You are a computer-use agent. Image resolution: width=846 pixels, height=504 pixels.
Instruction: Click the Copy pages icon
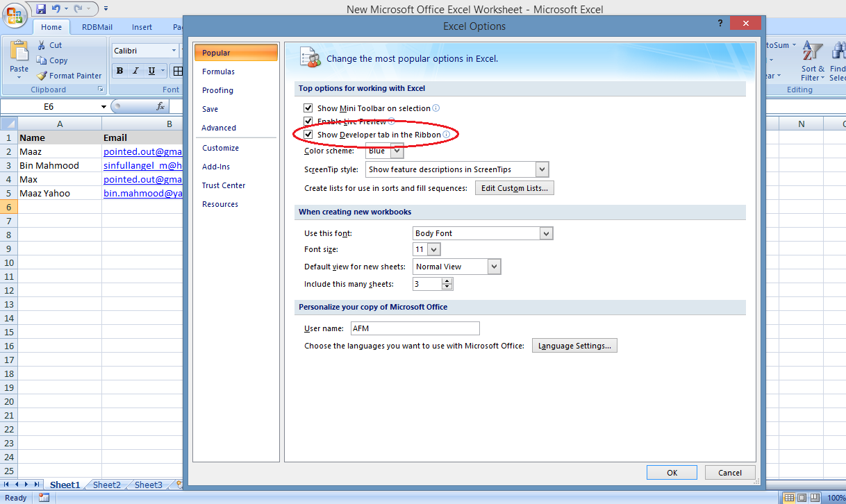[42, 60]
